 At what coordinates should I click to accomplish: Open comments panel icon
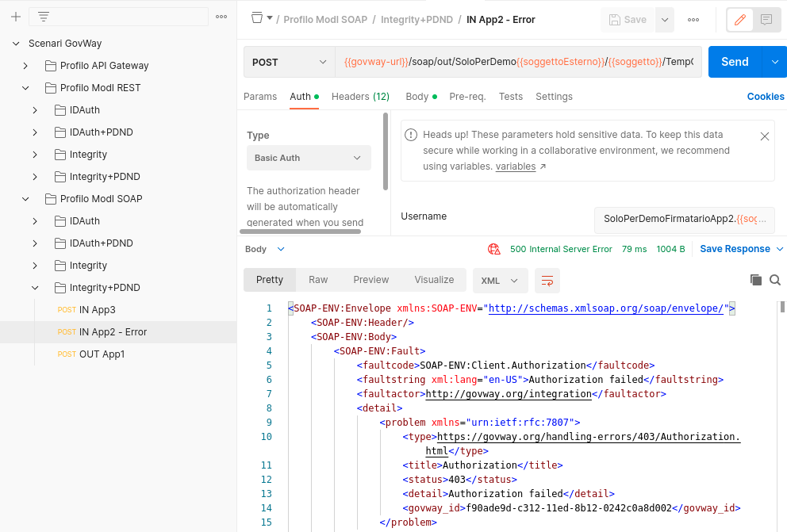(x=766, y=20)
